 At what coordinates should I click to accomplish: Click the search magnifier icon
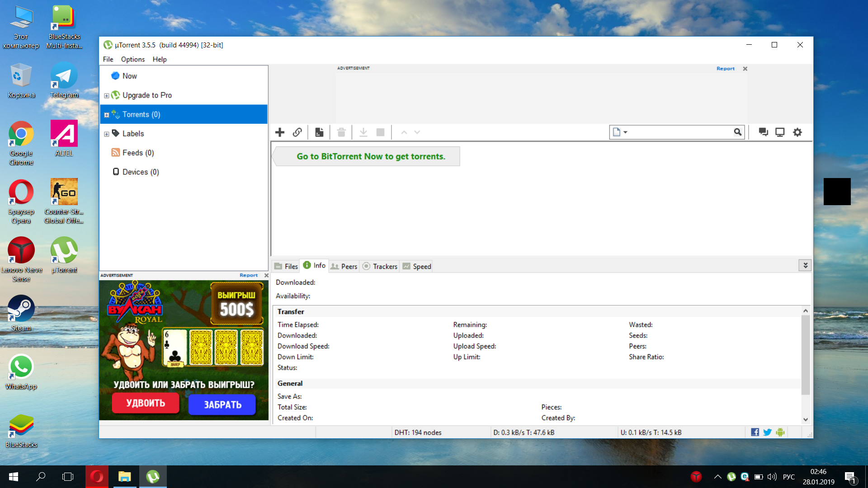coord(738,132)
